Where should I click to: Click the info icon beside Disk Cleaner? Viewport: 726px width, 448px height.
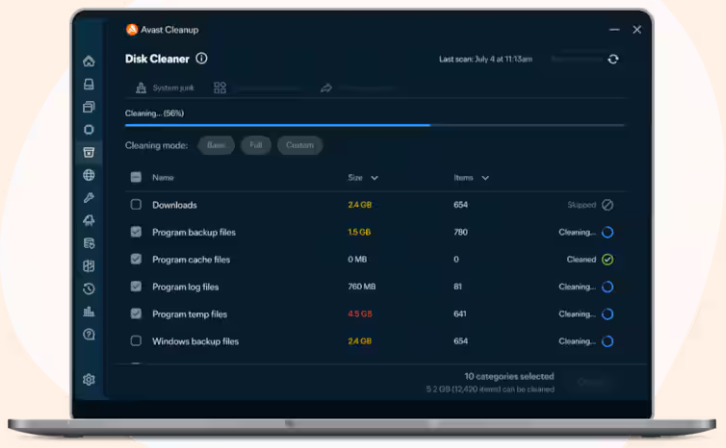click(x=201, y=58)
